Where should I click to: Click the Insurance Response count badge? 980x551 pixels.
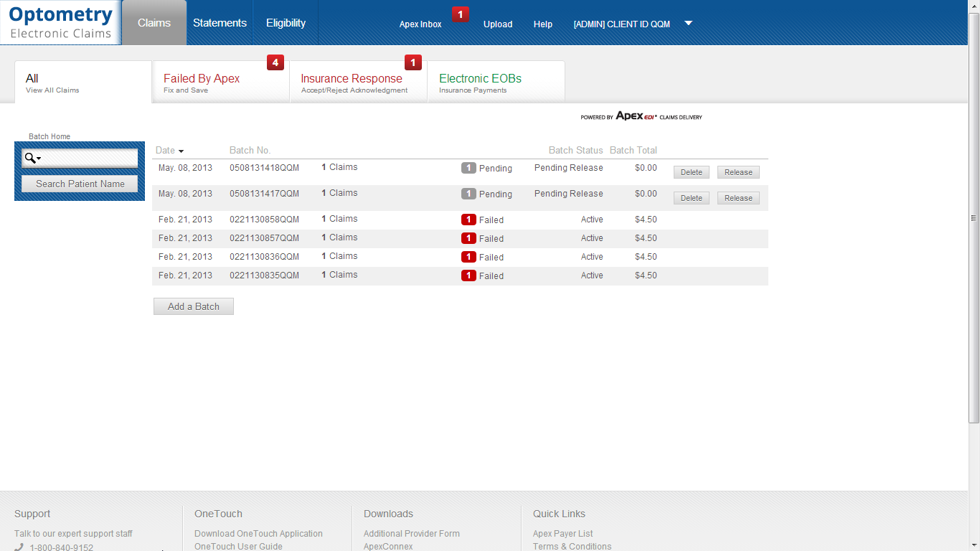(413, 62)
